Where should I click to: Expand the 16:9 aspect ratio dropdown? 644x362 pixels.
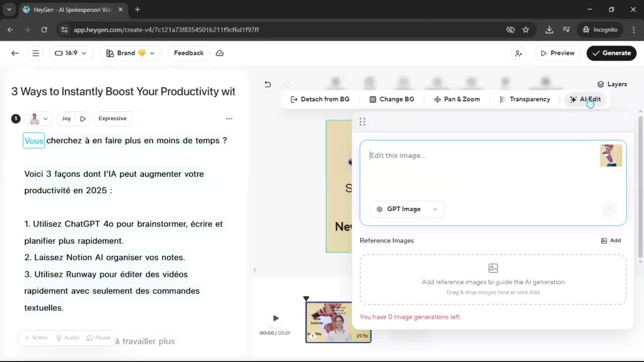pyautogui.click(x=71, y=53)
